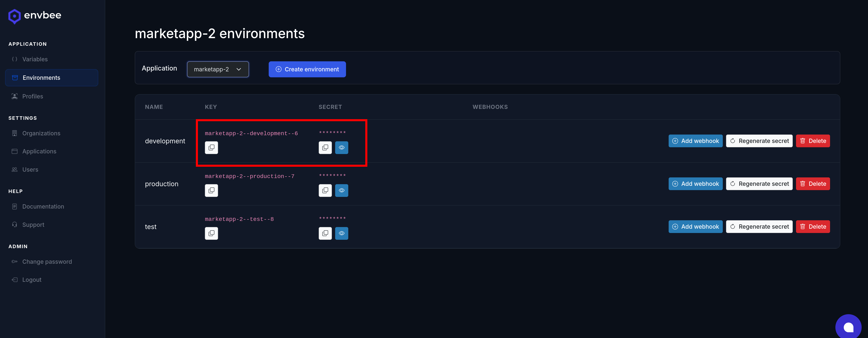
Task: Copy the test environment secret
Action: tap(325, 233)
